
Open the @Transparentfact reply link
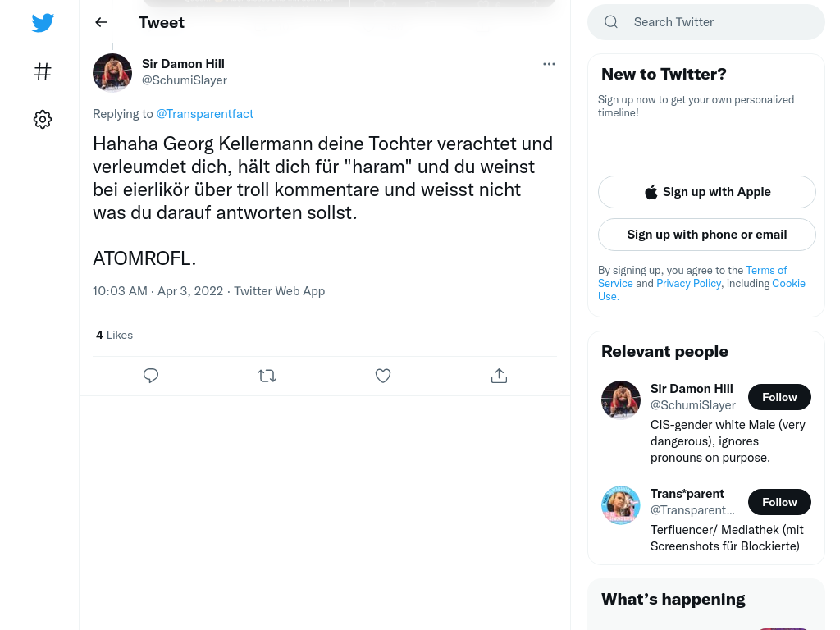pyautogui.click(x=204, y=114)
